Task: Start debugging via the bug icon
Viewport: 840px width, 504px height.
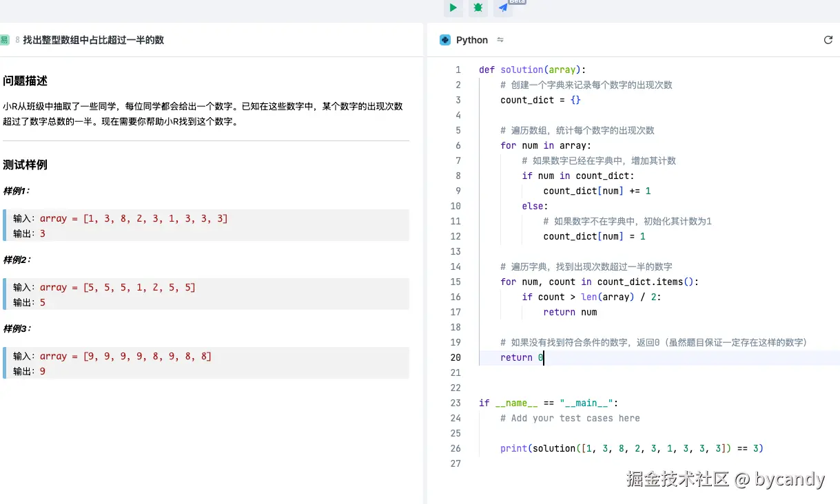Action: pos(478,8)
